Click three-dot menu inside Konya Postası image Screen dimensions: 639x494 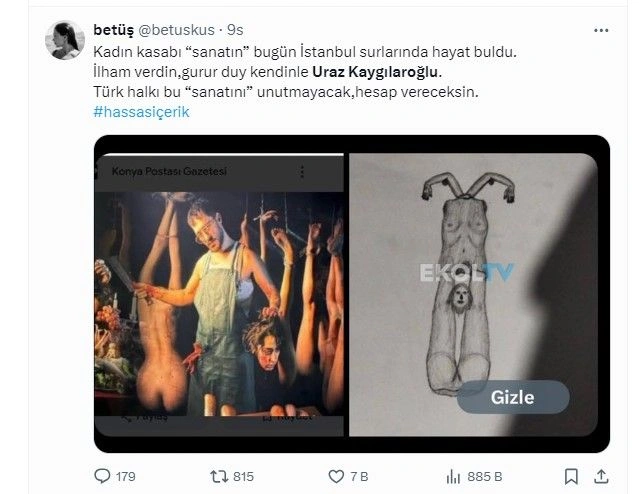point(303,172)
